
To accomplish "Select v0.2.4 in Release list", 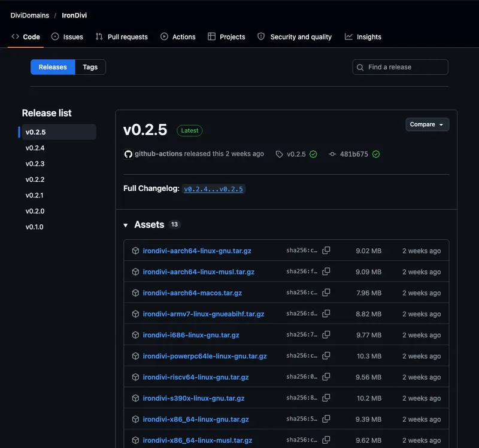I will pyautogui.click(x=35, y=148).
